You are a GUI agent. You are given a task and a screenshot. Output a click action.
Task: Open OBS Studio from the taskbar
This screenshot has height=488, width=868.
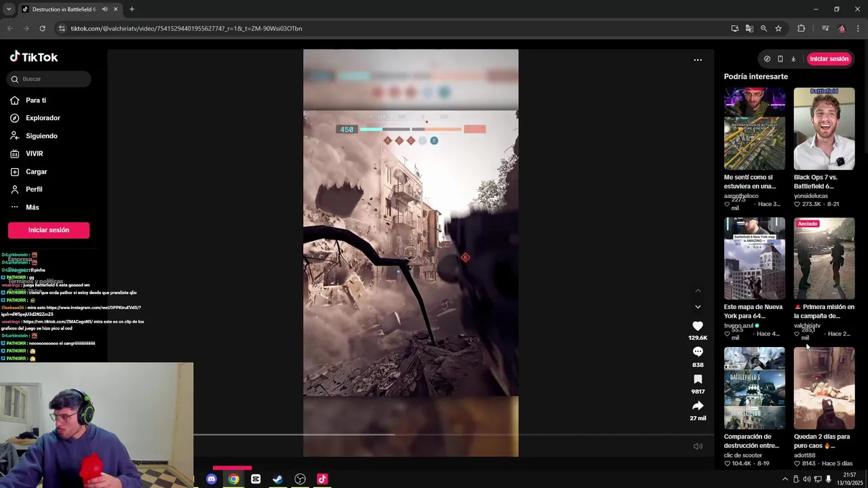[x=300, y=479]
